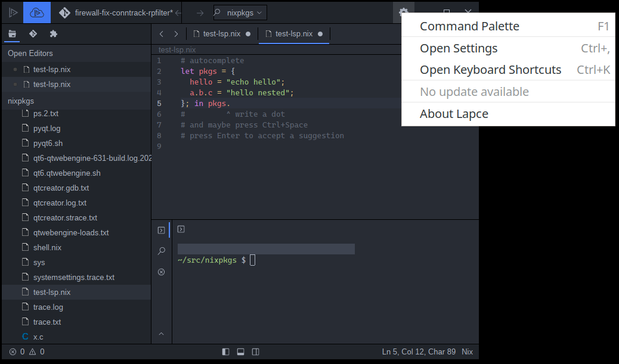
Task: Click the git branch icon beside firewall-fix-conntrack-rpfilter
Action: coord(65,11)
